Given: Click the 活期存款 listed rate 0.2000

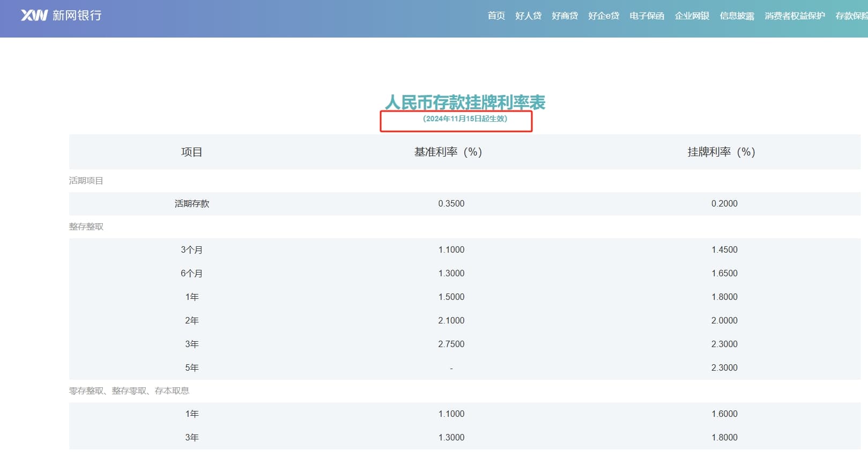Looking at the screenshot, I should point(724,204).
